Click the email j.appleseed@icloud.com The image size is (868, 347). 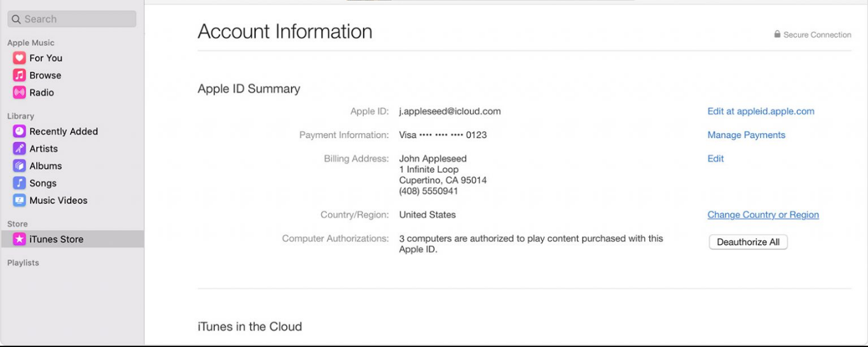tap(450, 111)
